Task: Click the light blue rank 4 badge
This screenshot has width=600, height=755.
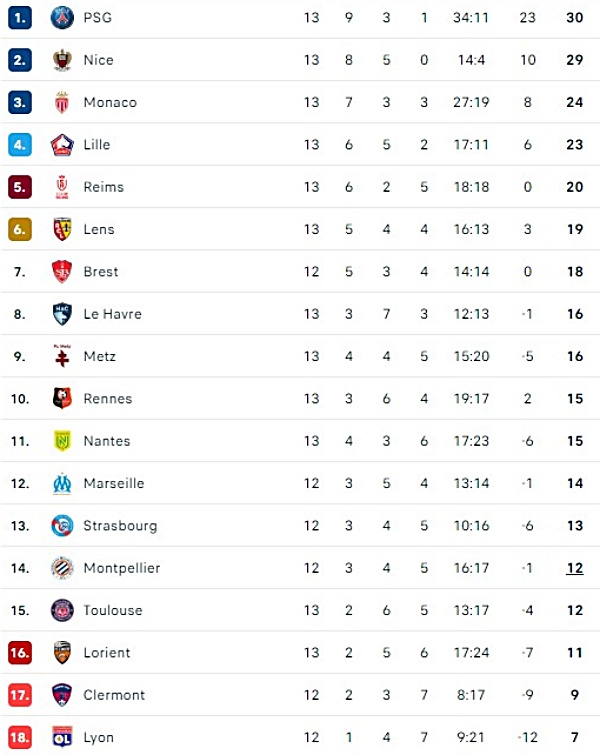Action: 20,145
